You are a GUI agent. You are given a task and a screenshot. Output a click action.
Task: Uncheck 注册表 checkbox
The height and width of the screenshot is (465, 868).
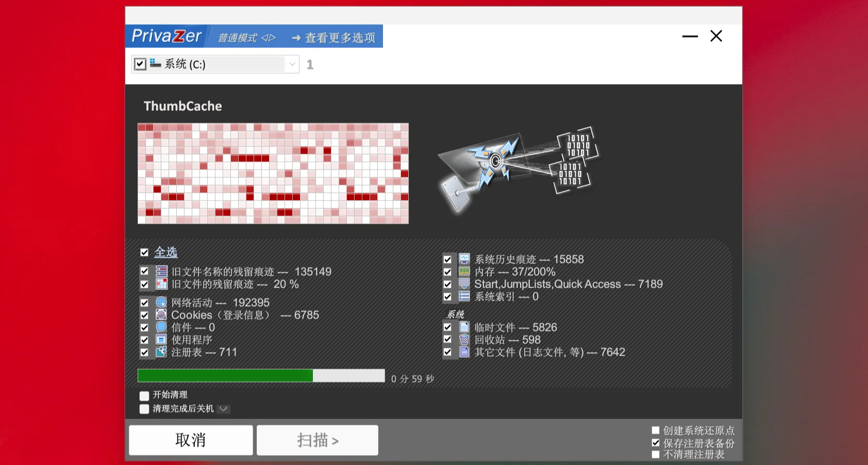pos(144,352)
